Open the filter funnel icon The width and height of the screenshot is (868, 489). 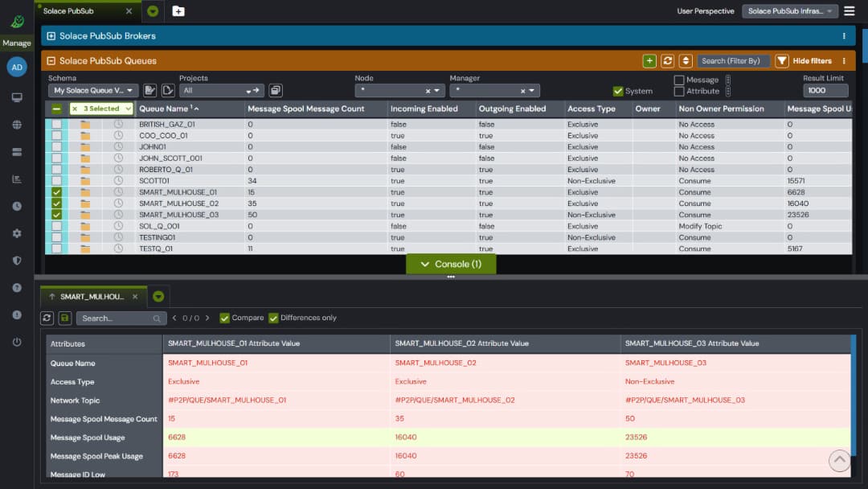pos(780,60)
